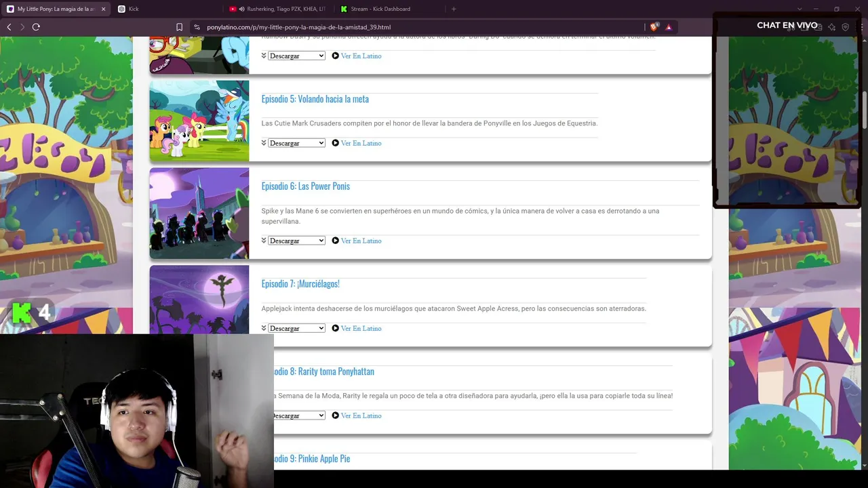Open the tab search chevron in the title bar
This screenshot has width=868, height=488.
click(800, 9)
